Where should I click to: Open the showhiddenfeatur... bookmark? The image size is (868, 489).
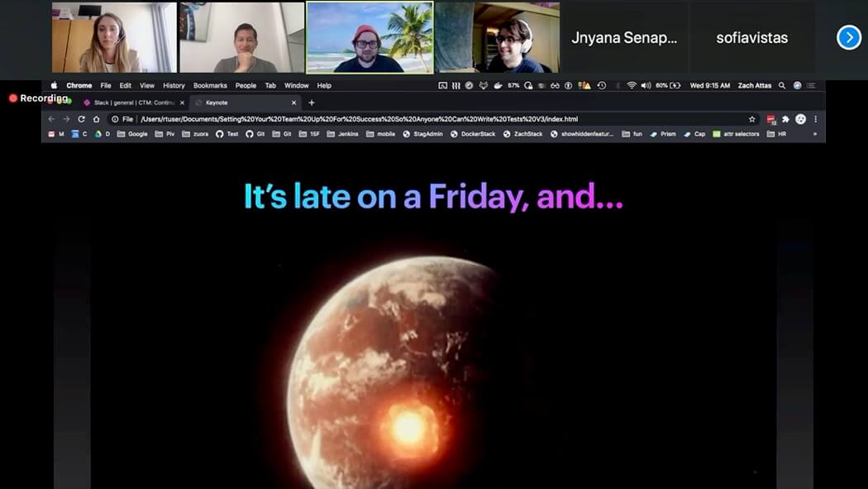pyautogui.click(x=582, y=134)
